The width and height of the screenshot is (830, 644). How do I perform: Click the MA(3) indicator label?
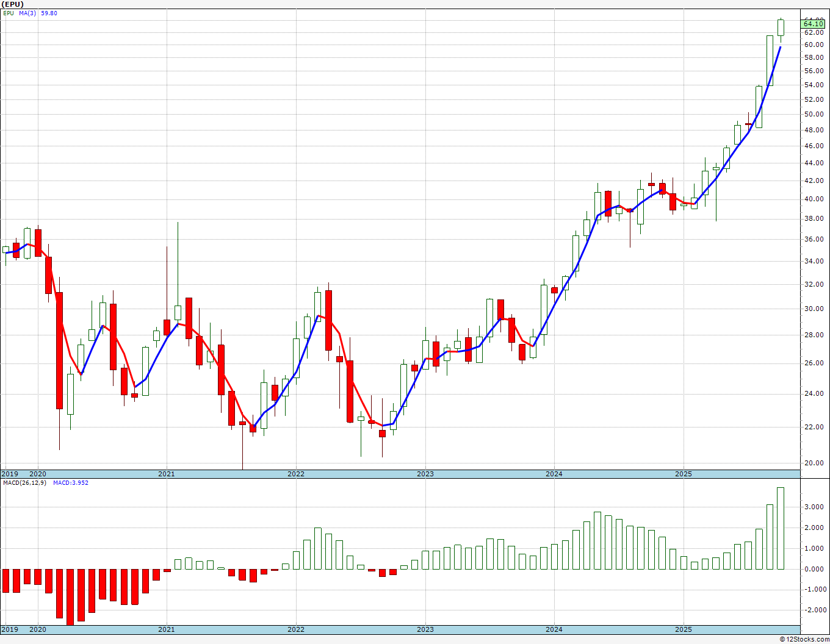coord(27,13)
